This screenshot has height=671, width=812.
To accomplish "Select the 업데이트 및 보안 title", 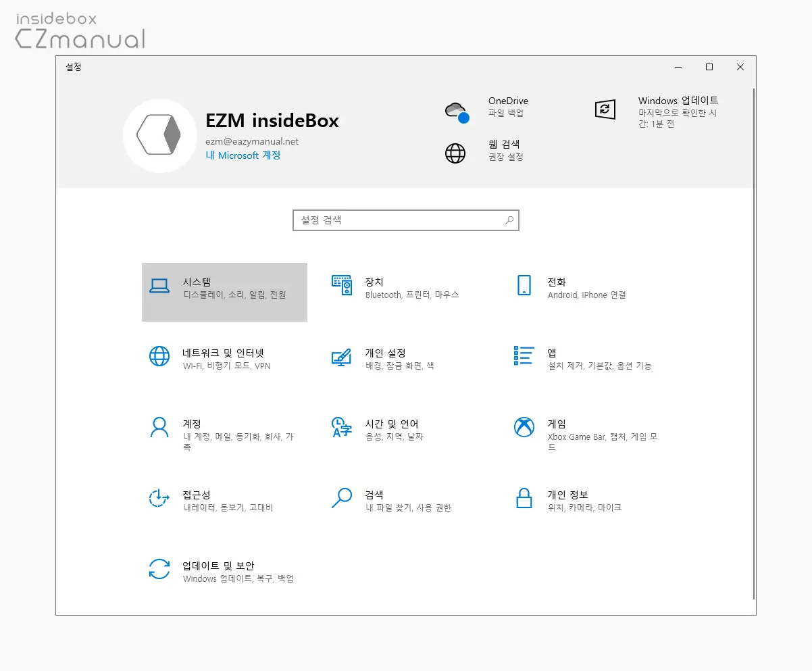I will click(x=218, y=566).
